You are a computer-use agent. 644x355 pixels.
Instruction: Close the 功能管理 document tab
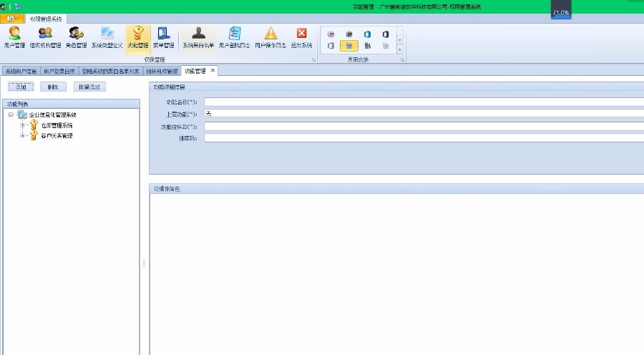tap(213, 70)
